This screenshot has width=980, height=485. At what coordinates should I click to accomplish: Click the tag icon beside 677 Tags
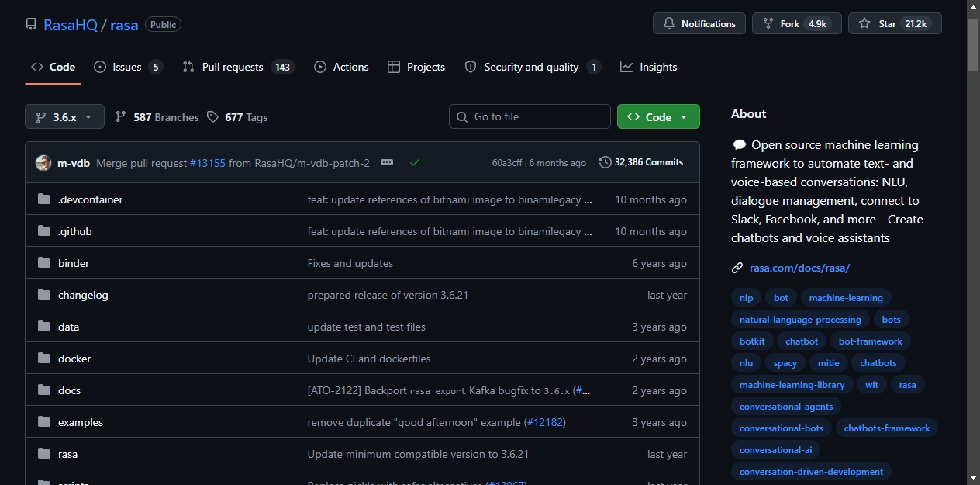pyautogui.click(x=213, y=117)
